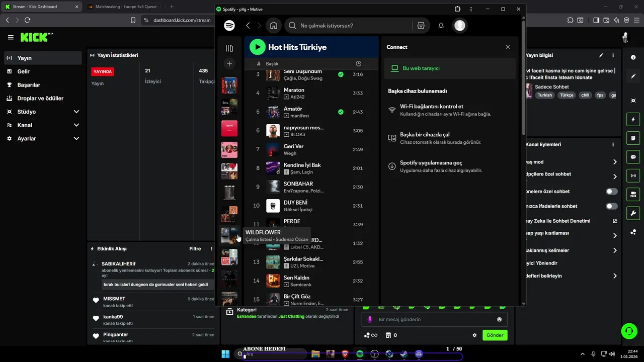Viewport: 644px width, 362px height.
Task: Edit Yayın bilgisi with pencil icon
Action: click(x=601, y=55)
